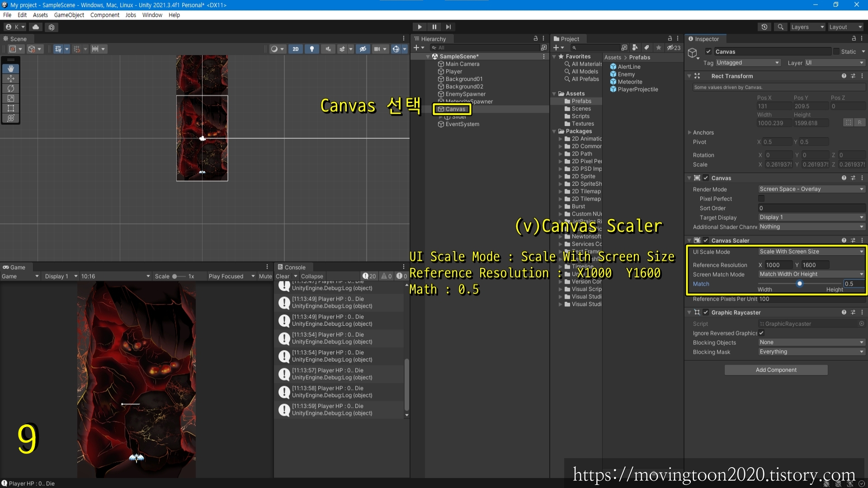
Task: Click the Hierarchy add (+) button
Action: pyautogui.click(x=419, y=47)
